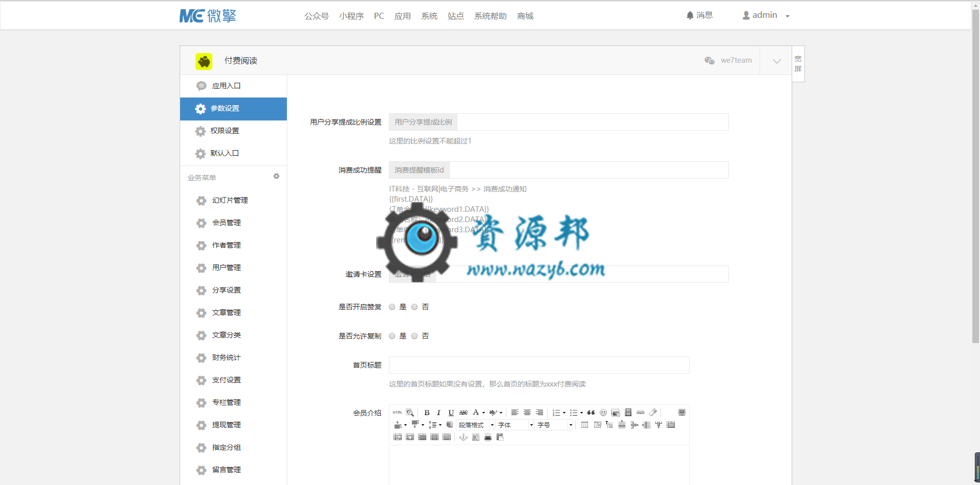Print editor content with printer icon
980x485 pixels.
[487, 437]
